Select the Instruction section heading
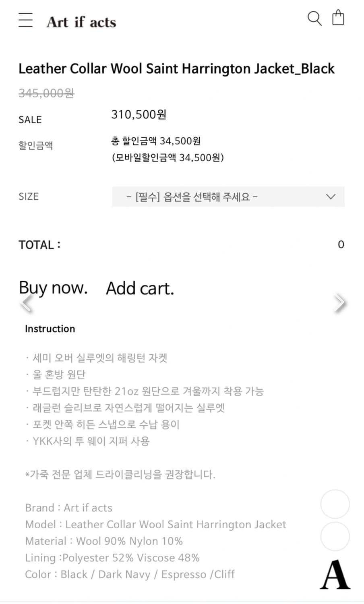This screenshot has width=364, height=604. coord(50,329)
